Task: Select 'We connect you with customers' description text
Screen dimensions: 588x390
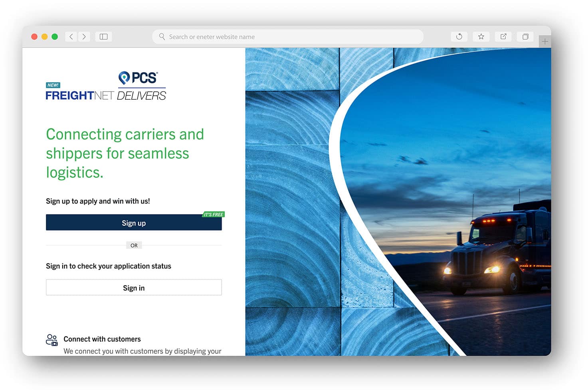Action: pyautogui.click(x=143, y=351)
